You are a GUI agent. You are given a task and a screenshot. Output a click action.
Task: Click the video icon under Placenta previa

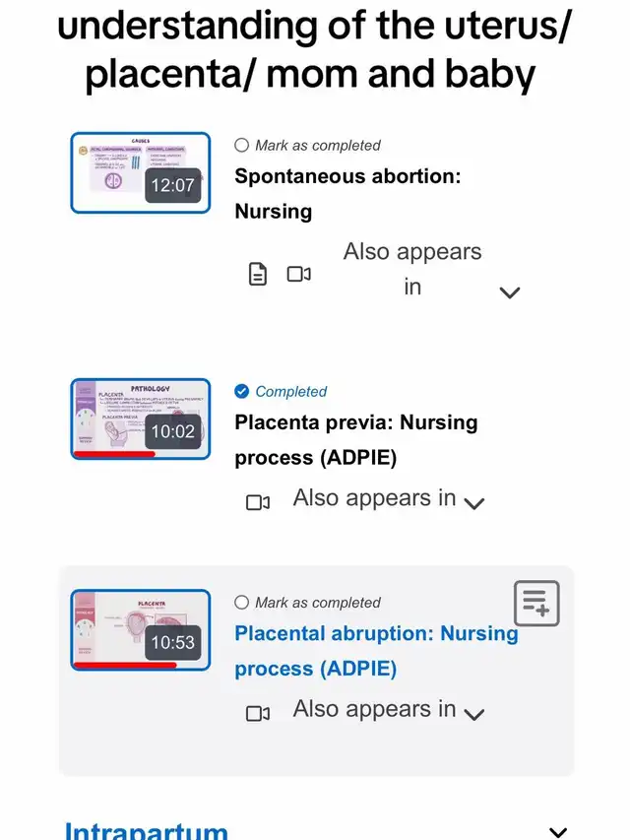pos(258,502)
